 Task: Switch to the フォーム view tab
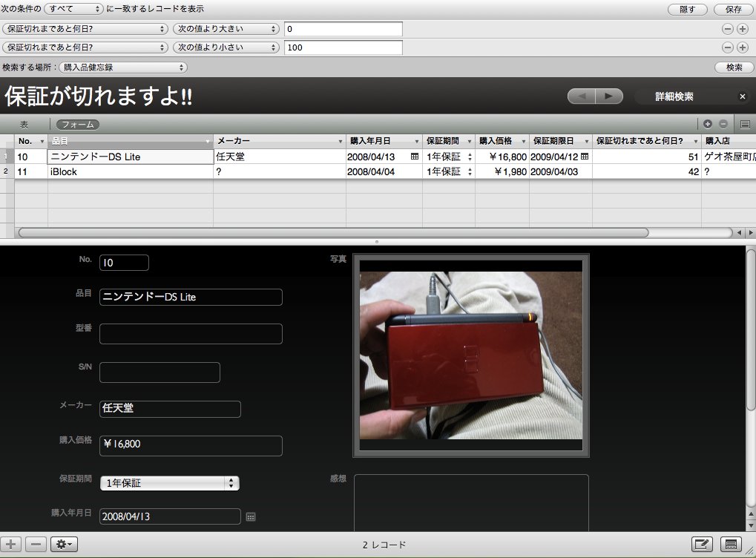(78, 125)
